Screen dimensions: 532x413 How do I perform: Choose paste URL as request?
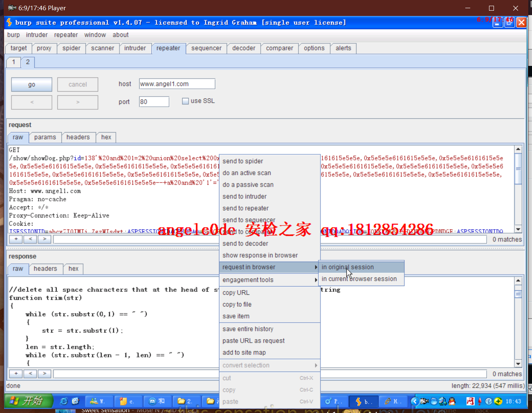[x=270, y=341]
